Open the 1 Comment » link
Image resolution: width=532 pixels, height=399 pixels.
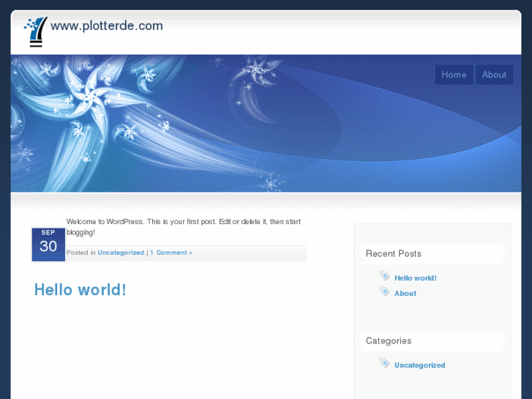[171, 253]
